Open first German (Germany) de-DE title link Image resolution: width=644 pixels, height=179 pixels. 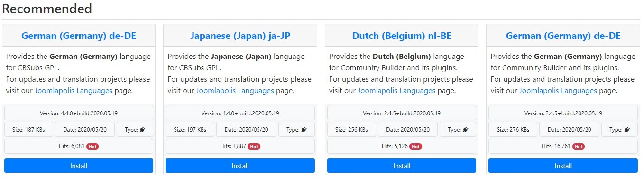(x=79, y=36)
